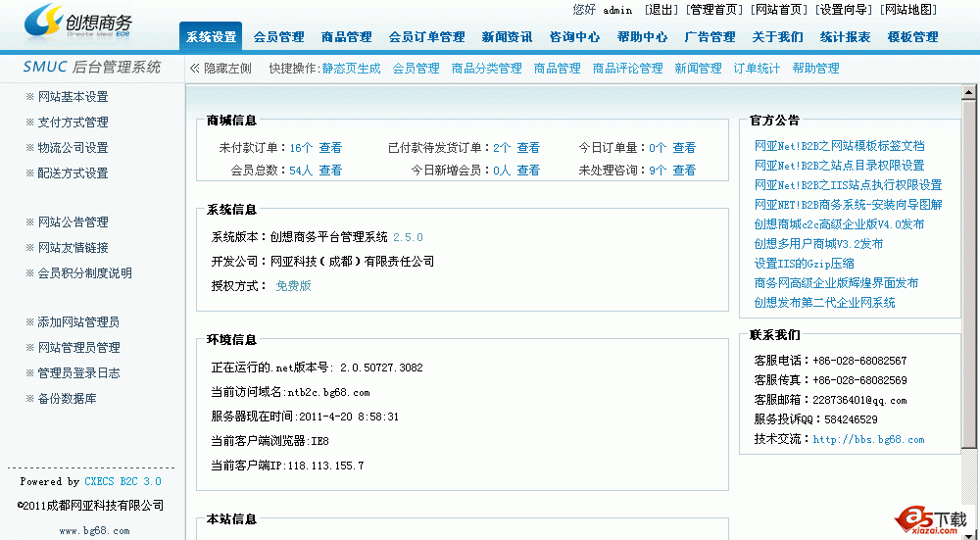Open 备份数据库 in the sidebar
This screenshot has width=980, height=540.
point(67,399)
